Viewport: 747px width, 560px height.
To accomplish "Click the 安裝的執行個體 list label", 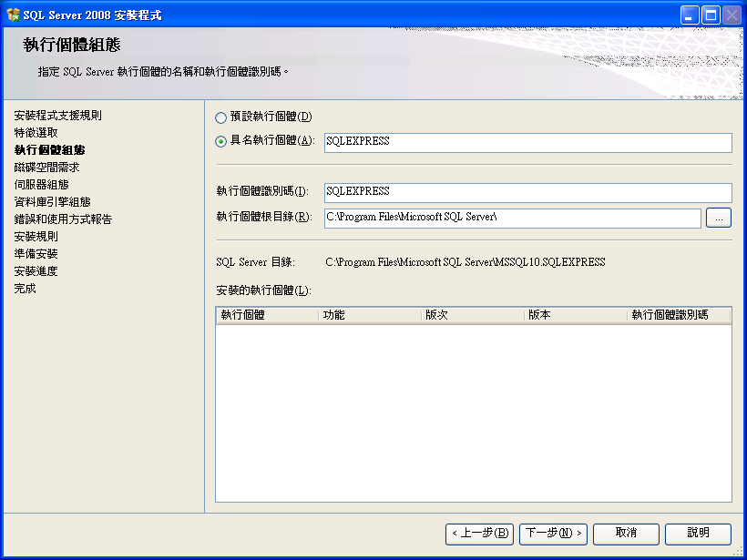I will (263, 290).
